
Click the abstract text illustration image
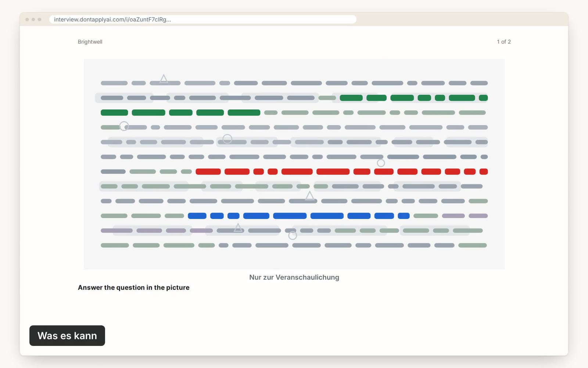point(294,164)
